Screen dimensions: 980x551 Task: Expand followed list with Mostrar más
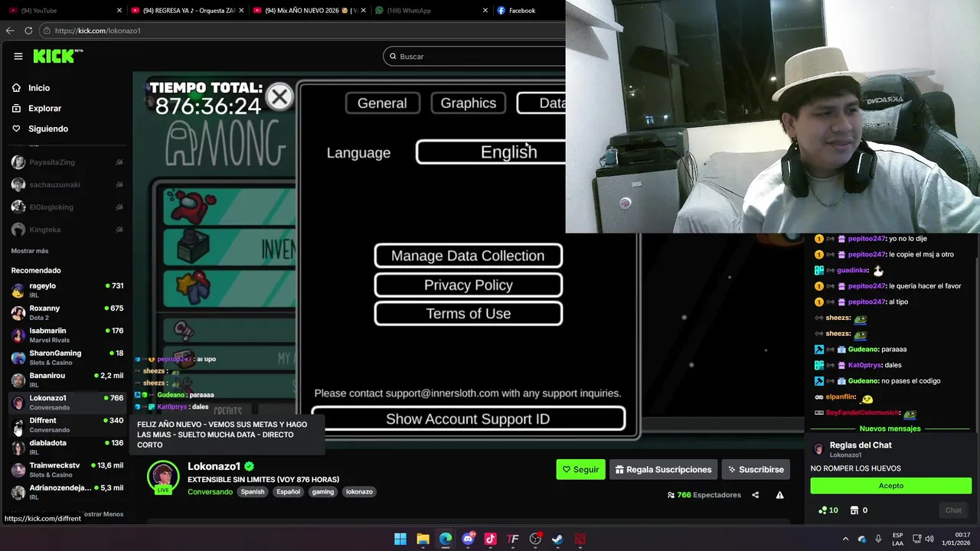(30, 251)
